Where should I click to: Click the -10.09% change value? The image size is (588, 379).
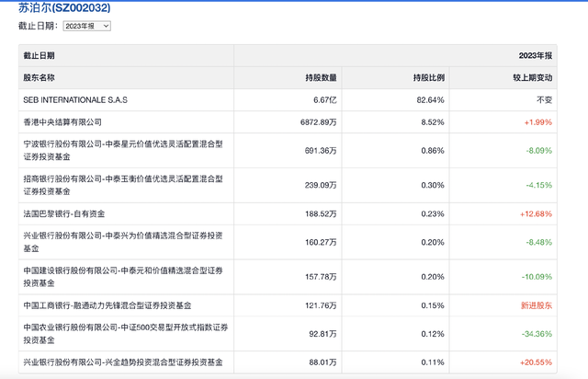(537, 277)
